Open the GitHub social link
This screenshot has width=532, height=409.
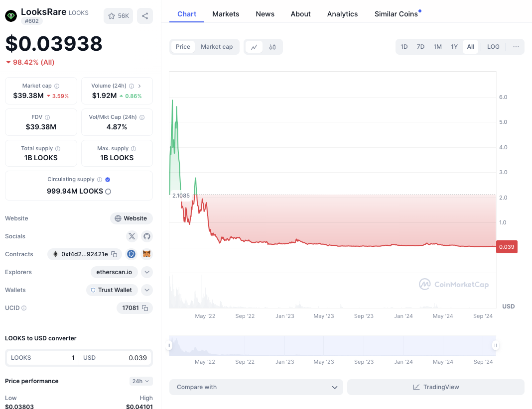[x=146, y=236]
